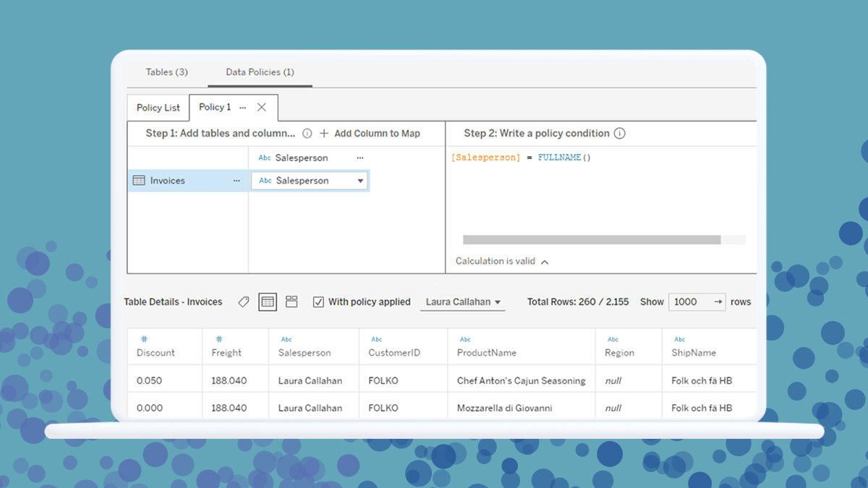Screen dimensions: 868x488
Task: Click the policy condition horizontal scrollbar
Action: (591, 240)
